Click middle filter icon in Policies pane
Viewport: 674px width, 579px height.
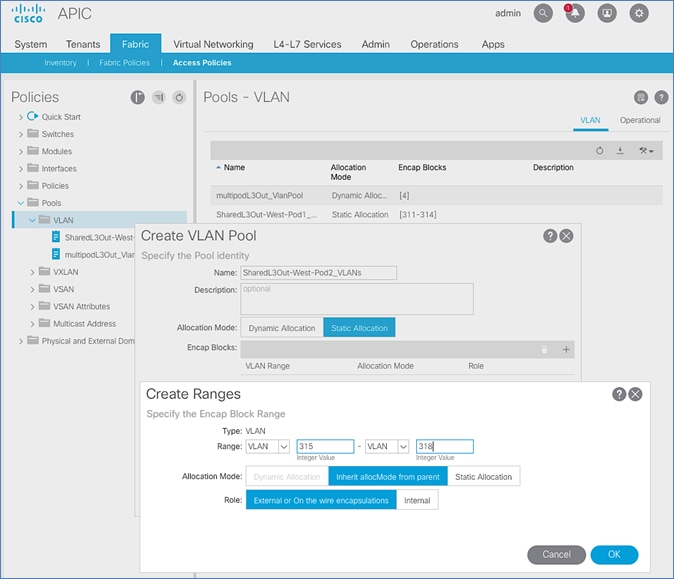[x=159, y=98]
